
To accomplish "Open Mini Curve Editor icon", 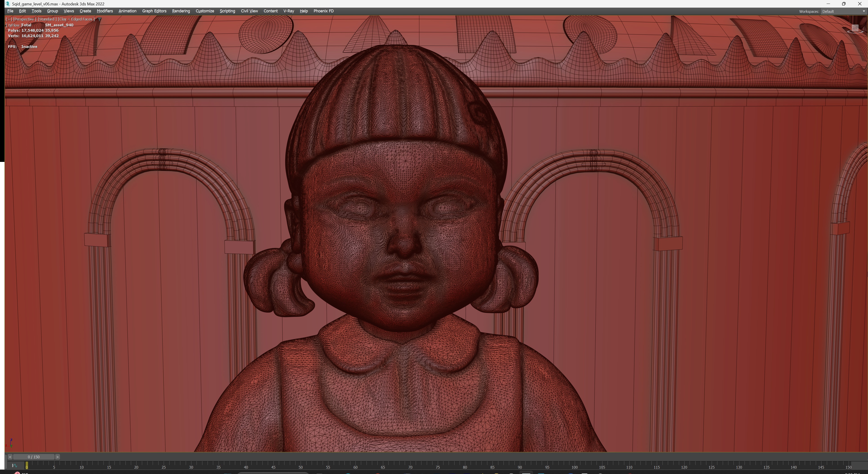I will tap(14, 466).
